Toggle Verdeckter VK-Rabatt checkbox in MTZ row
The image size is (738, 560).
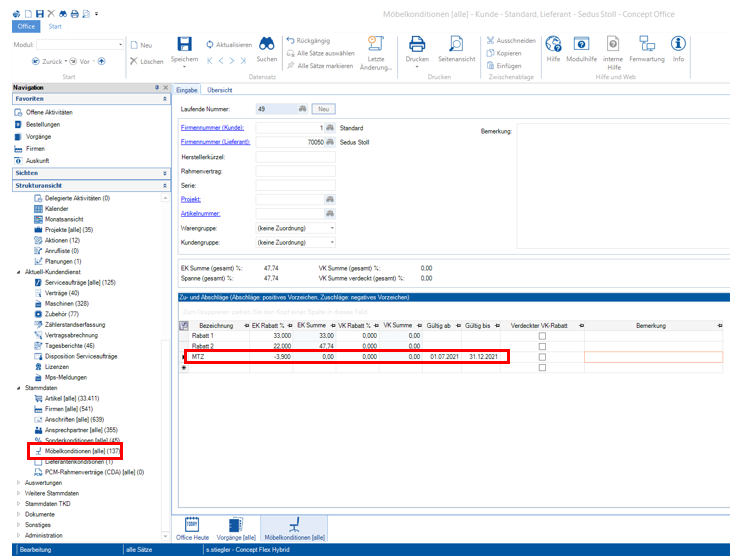click(542, 357)
